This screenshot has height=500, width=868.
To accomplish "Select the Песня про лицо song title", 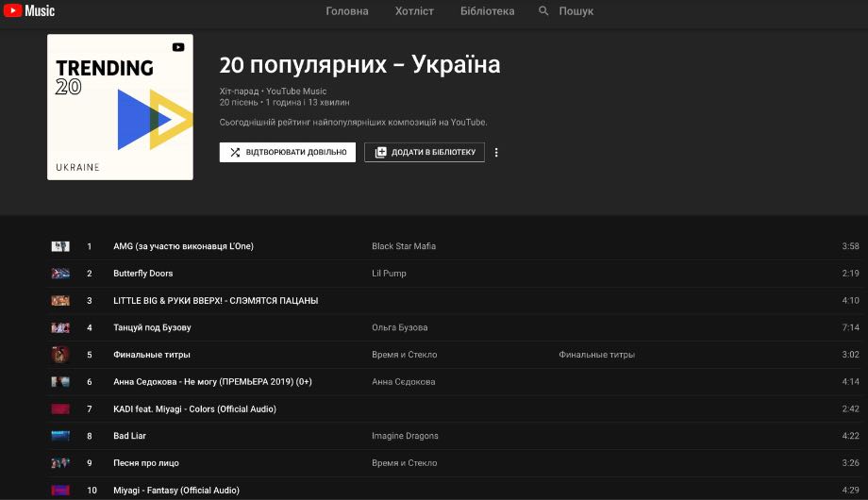I will pyautogui.click(x=146, y=463).
